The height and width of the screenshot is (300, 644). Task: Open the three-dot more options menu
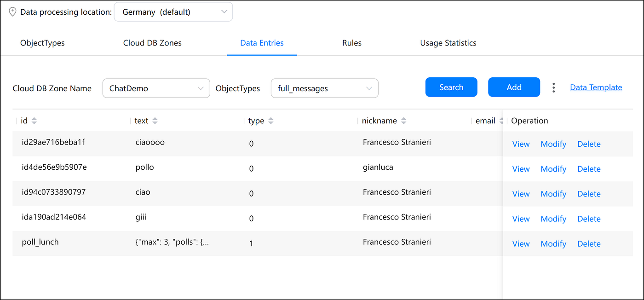(x=554, y=87)
